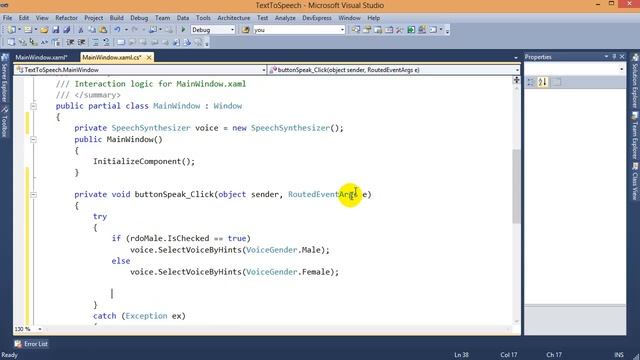Screen dimensions: 640x360
Task: Open the DevExpress menu
Action: tap(317, 18)
